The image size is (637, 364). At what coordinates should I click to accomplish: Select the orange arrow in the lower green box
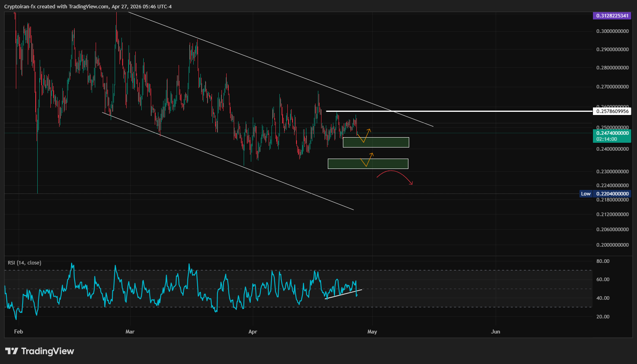pos(367,161)
